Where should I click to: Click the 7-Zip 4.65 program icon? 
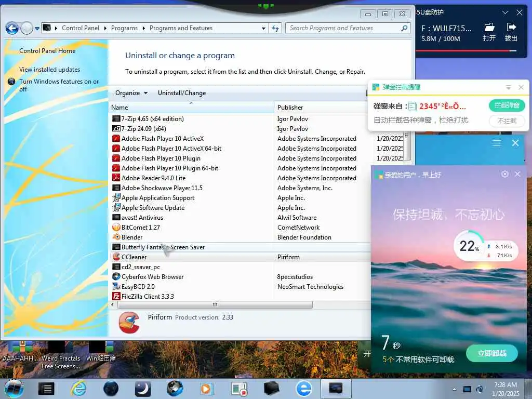point(116,119)
